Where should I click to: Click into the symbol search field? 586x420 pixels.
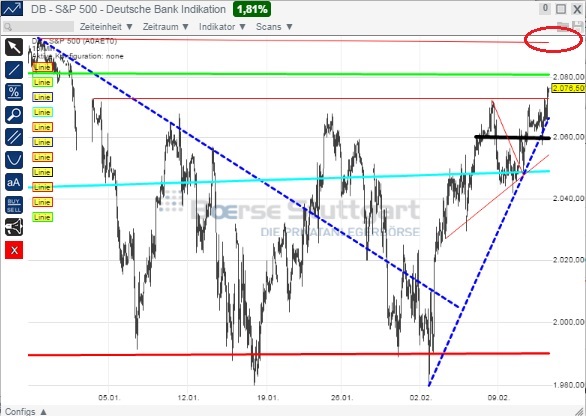coord(38,27)
